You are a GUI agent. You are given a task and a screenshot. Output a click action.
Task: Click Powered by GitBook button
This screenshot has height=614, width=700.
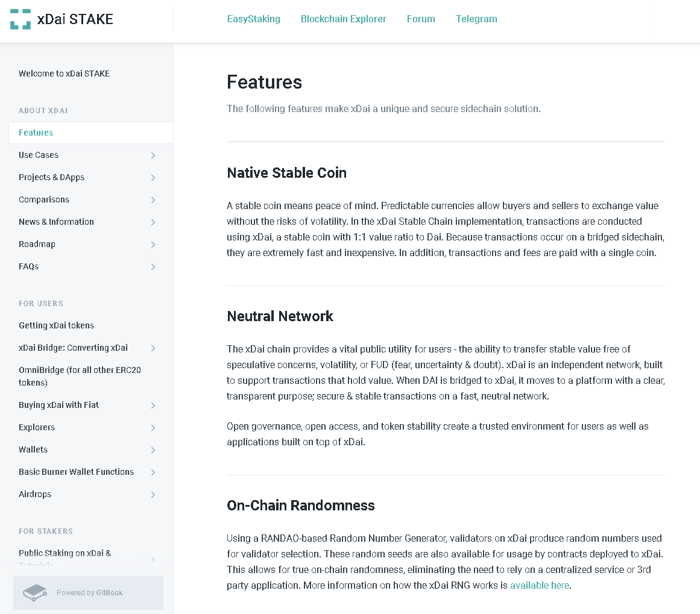tap(88, 592)
